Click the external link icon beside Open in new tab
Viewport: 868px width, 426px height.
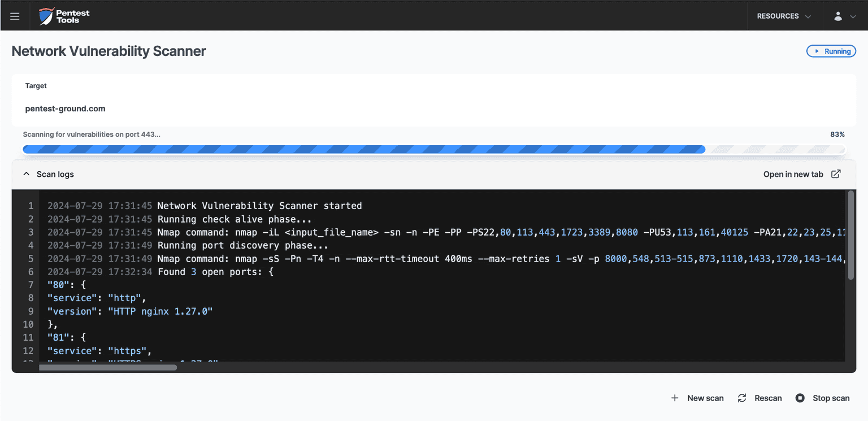pos(836,174)
